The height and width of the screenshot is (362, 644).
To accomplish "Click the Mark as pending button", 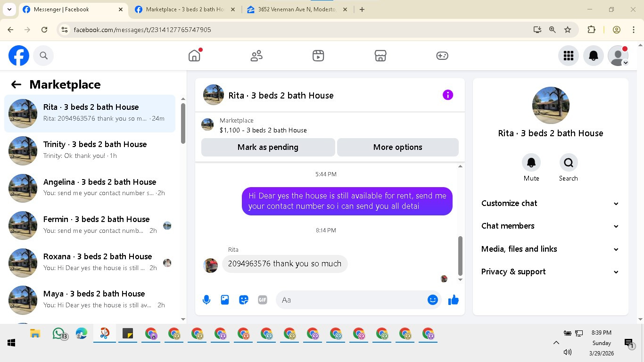I will pyautogui.click(x=268, y=147).
